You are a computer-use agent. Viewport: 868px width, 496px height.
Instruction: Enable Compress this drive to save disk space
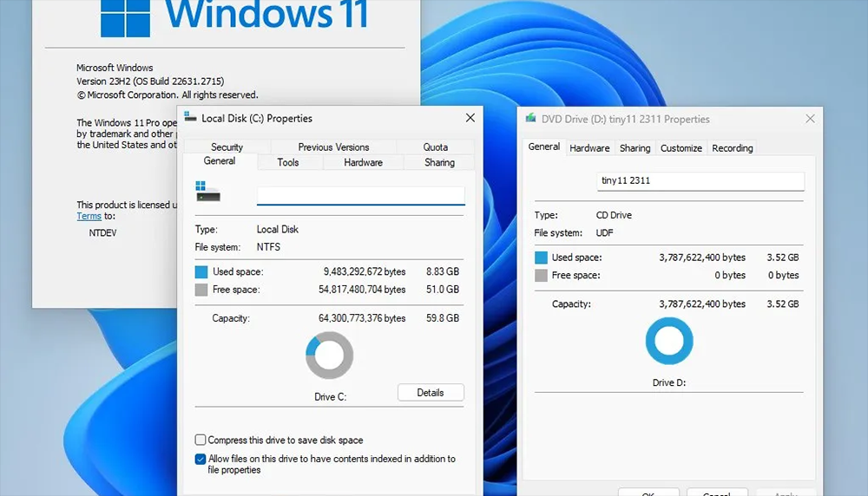coord(201,441)
